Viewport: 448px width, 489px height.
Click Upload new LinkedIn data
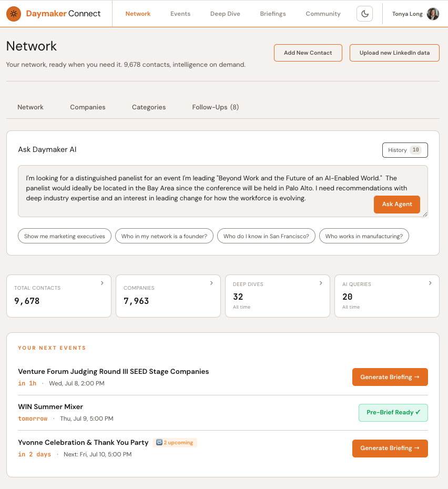[x=394, y=53]
